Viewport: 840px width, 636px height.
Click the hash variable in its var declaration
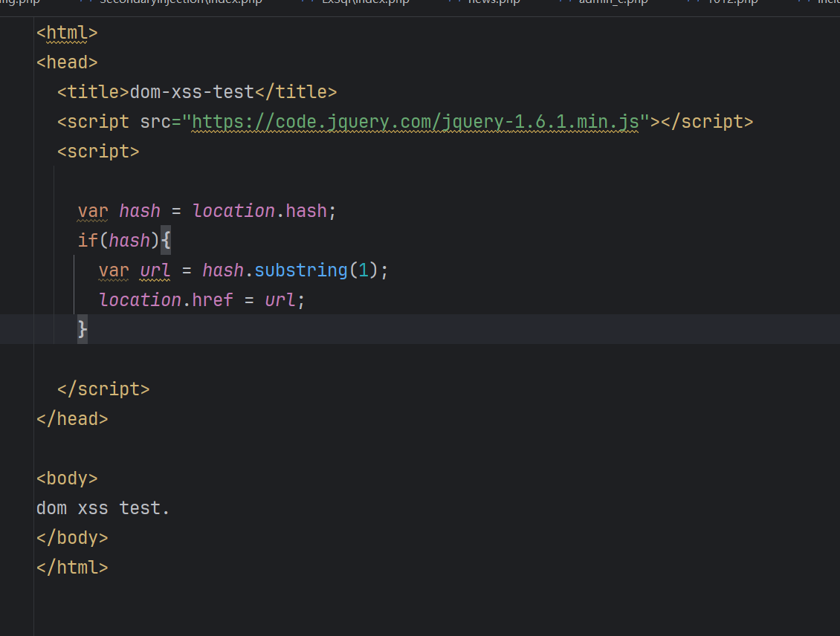point(139,211)
